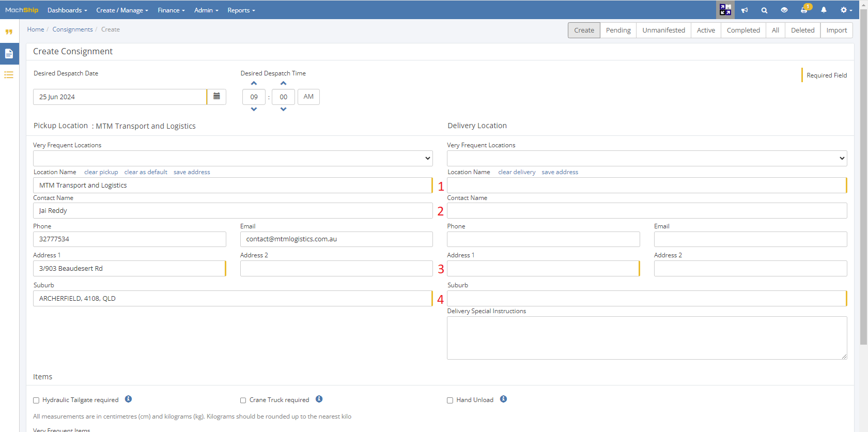868x432 pixels.
Task: Increase the despatch minutes value
Action: [283, 83]
